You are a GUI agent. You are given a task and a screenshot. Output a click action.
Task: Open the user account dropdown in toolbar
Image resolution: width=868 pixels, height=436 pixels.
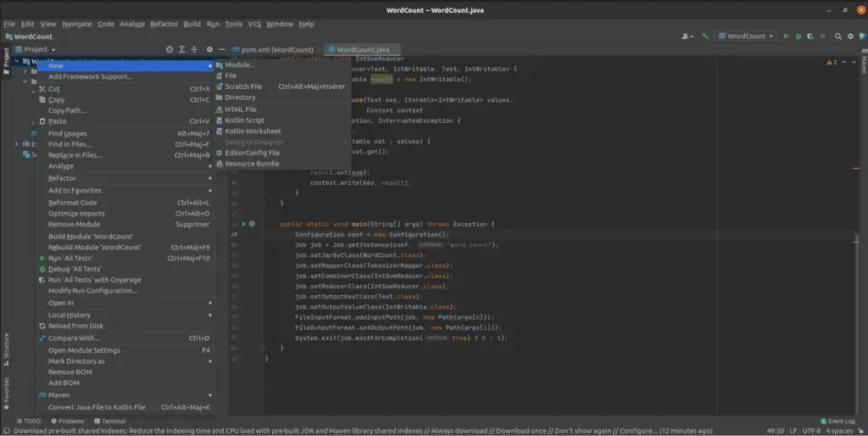687,36
